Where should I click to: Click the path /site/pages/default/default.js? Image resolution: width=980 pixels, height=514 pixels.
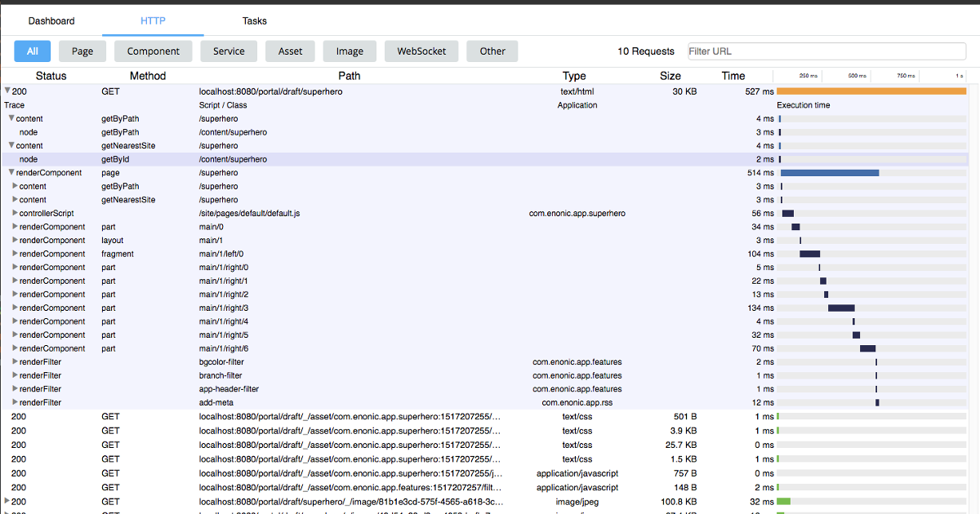click(x=249, y=213)
